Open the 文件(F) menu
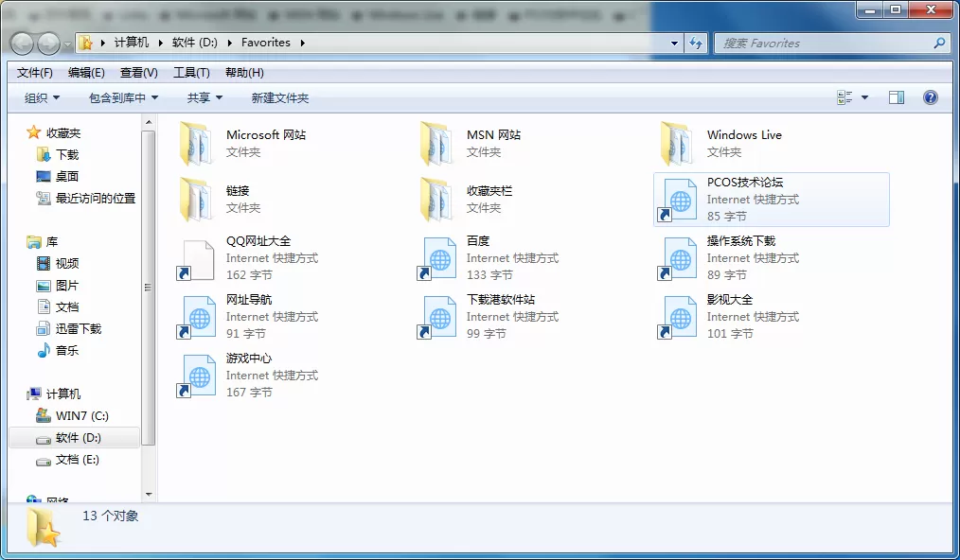960x560 pixels. tap(35, 73)
